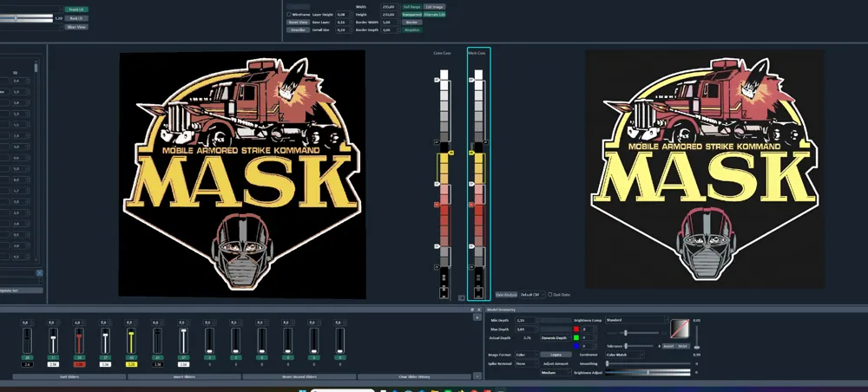Click the green color channel swatch

(x=576, y=337)
